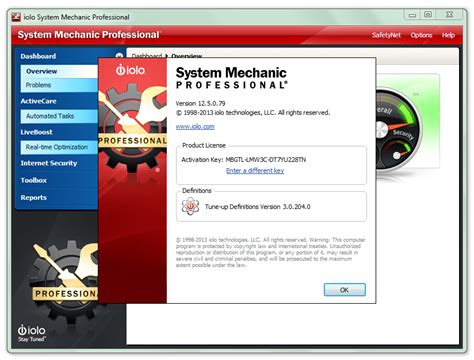Click the Security gauge dial
The height and width of the screenshot is (360, 474).
(396, 155)
